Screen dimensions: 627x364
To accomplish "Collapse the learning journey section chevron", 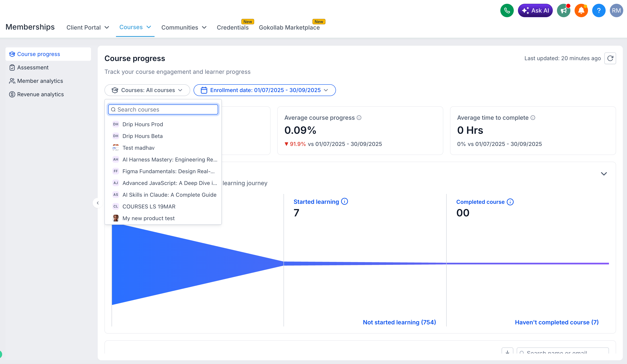I will click(x=604, y=174).
